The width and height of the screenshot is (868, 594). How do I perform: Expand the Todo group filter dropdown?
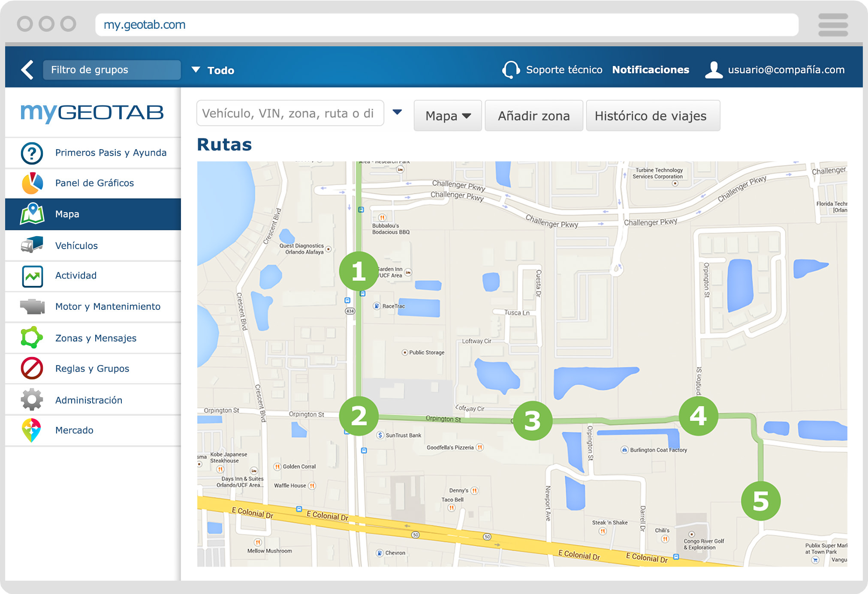[x=196, y=70]
